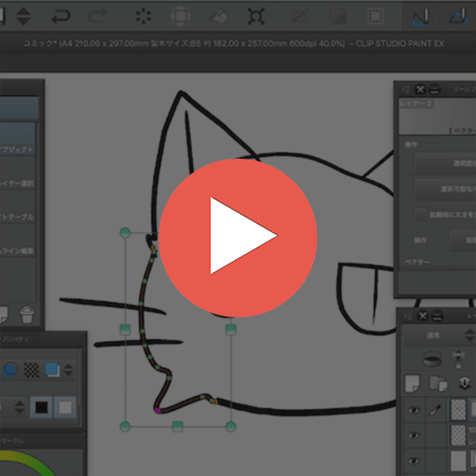The image size is (476, 476).
Task: Select the light gray color swatch
Action: pos(65,407)
